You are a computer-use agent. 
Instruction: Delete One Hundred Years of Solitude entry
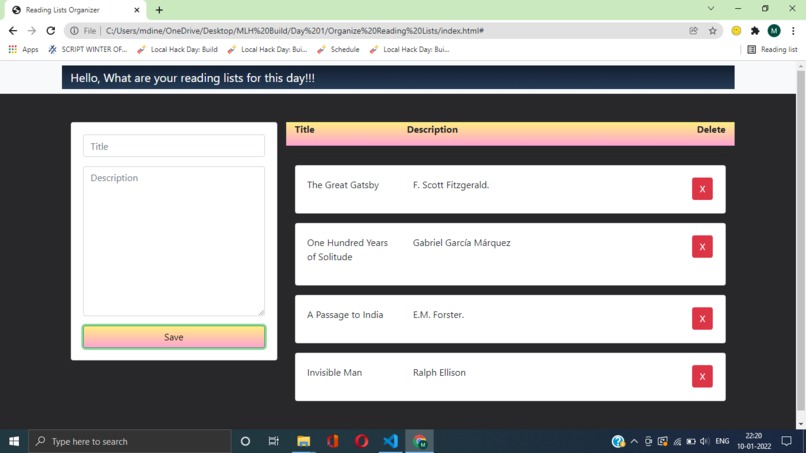click(x=702, y=246)
